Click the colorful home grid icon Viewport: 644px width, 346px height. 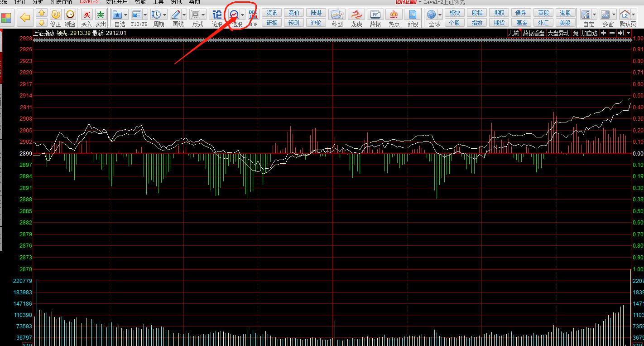click(6, 18)
